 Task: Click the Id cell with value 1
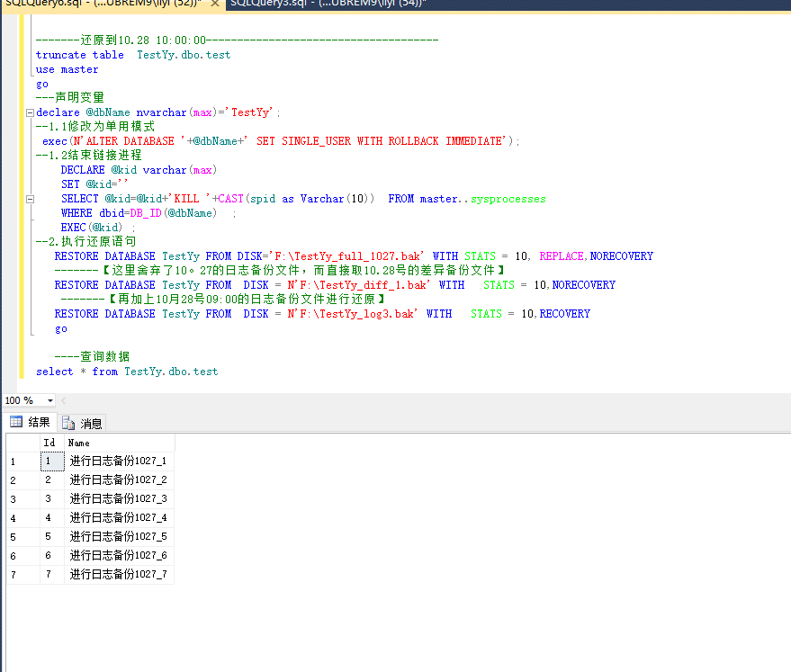click(49, 461)
